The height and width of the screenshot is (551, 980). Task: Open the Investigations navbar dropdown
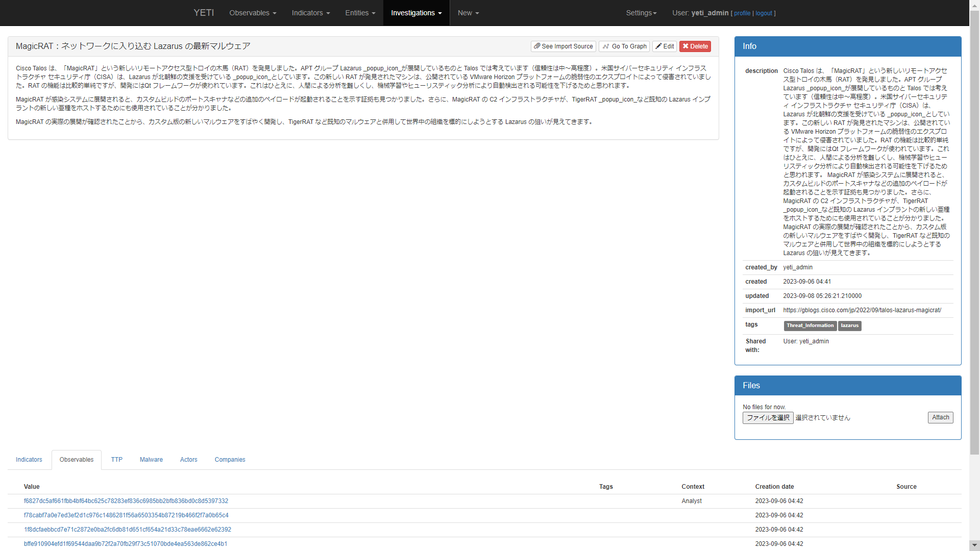coord(416,13)
